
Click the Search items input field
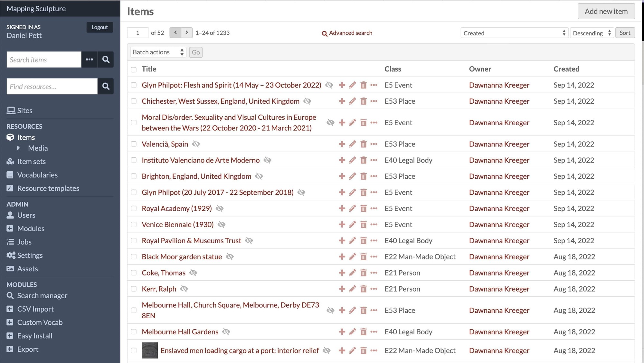tap(44, 60)
